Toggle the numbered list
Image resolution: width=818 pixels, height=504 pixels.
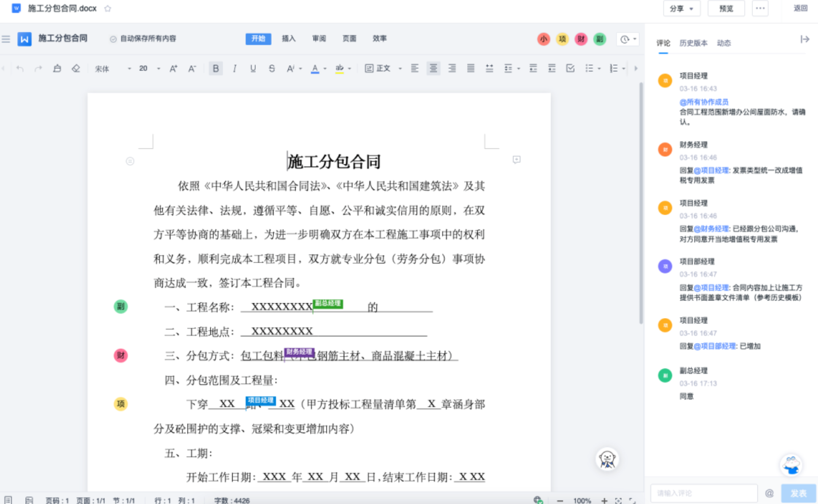(x=613, y=68)
